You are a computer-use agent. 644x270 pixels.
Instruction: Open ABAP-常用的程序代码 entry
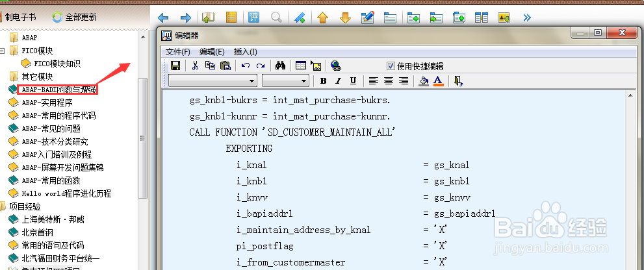click(58, 116)
